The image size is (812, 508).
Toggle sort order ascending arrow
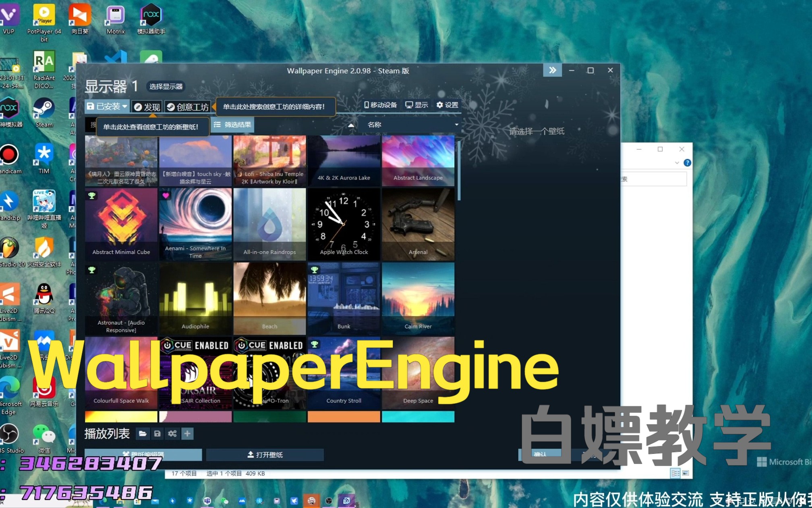click(351, 125)
